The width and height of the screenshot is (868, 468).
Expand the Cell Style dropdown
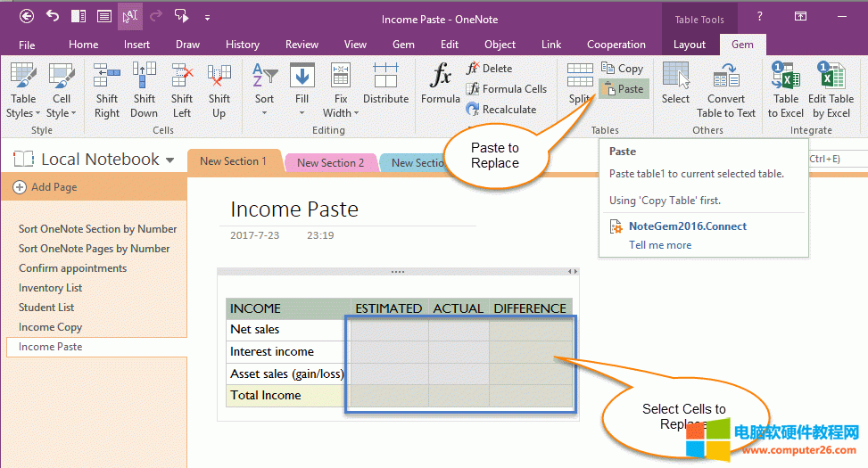62,113
